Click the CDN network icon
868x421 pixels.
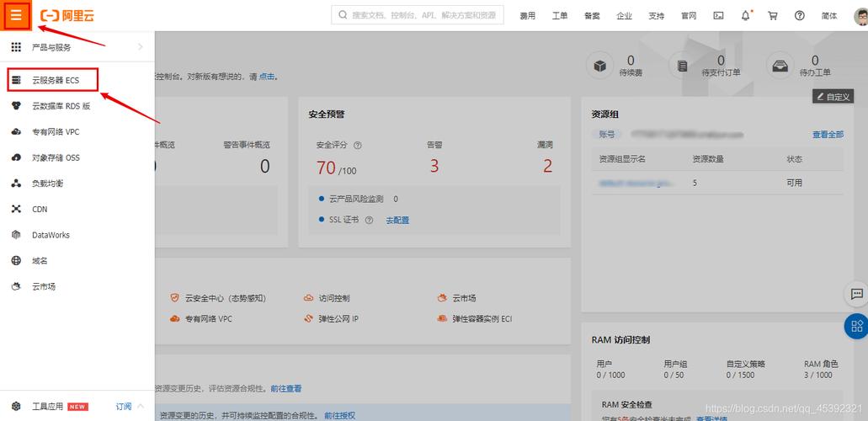pos(16,209)
